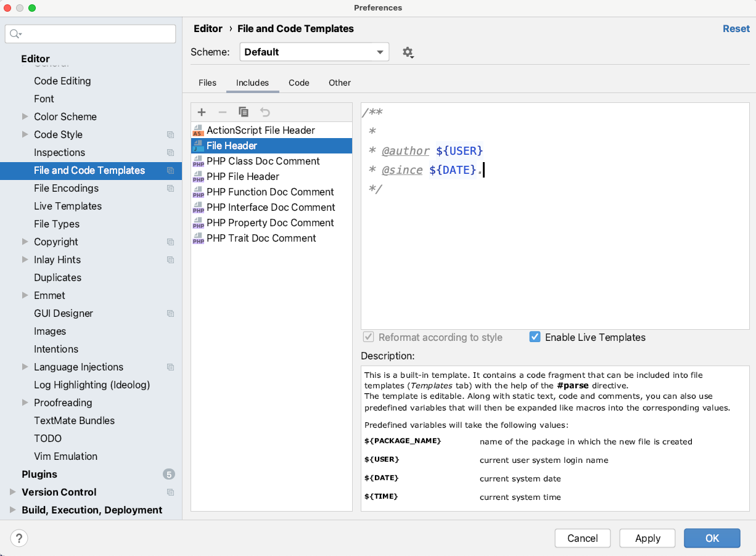Click the help question mark button
Viewport: 756px width, 556px height.
19,538
